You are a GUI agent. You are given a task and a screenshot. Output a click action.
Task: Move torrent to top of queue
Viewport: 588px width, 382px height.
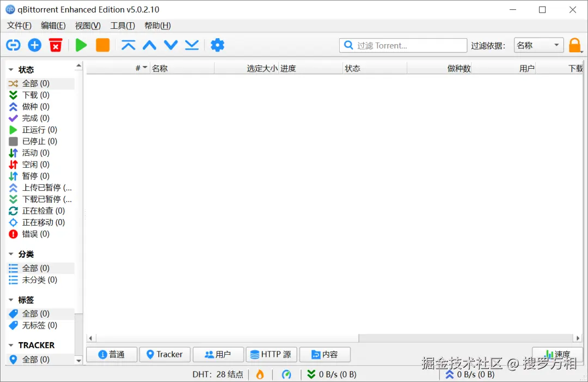tap(128, 45)
